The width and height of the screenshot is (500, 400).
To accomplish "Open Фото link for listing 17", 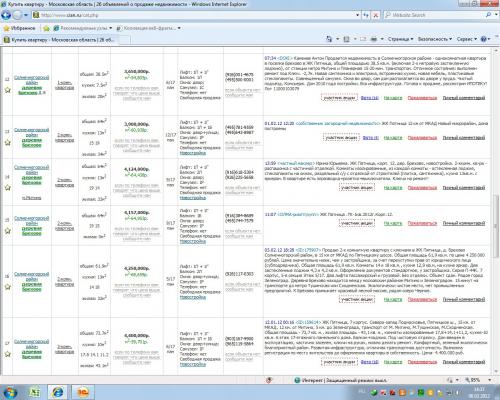I will [370, 362].
